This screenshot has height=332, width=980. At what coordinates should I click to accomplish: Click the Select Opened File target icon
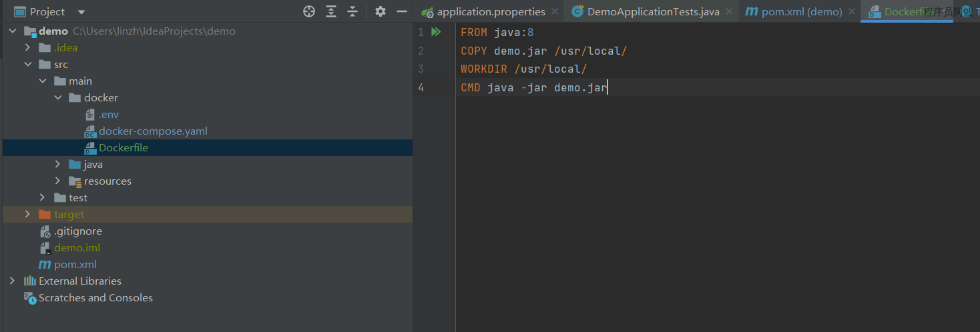pyautogui.click(x=308, y=11)
